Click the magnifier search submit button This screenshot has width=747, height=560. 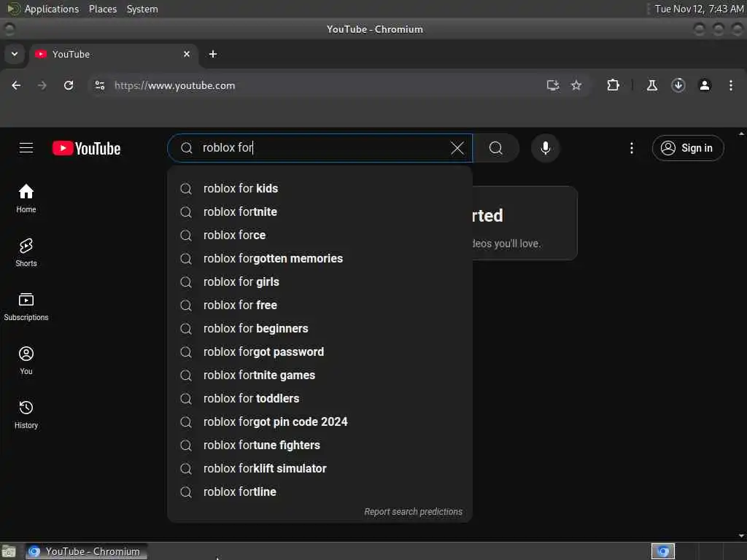tap(496, 148)
